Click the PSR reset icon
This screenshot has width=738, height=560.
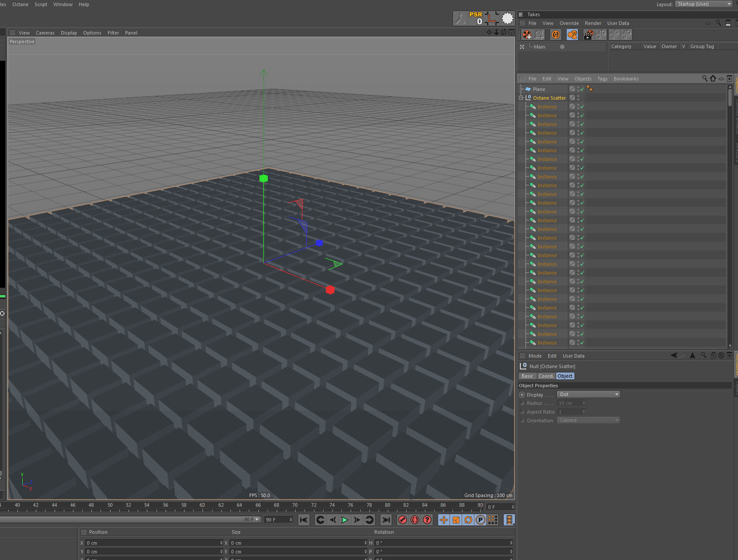(476, 18)
